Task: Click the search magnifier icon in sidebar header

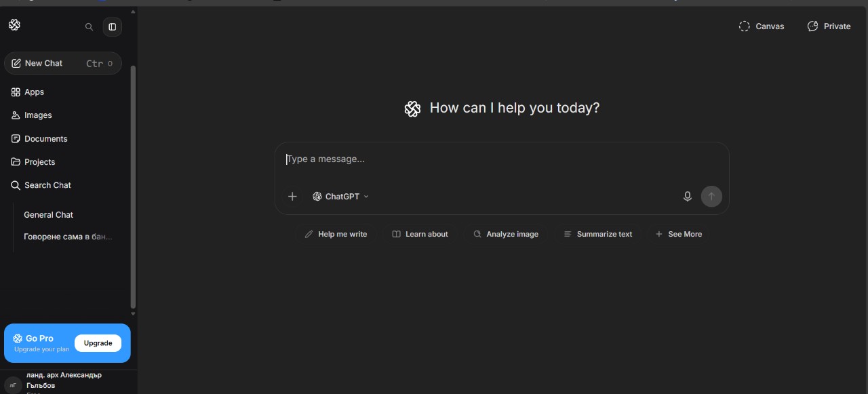Action: point(89,27)
